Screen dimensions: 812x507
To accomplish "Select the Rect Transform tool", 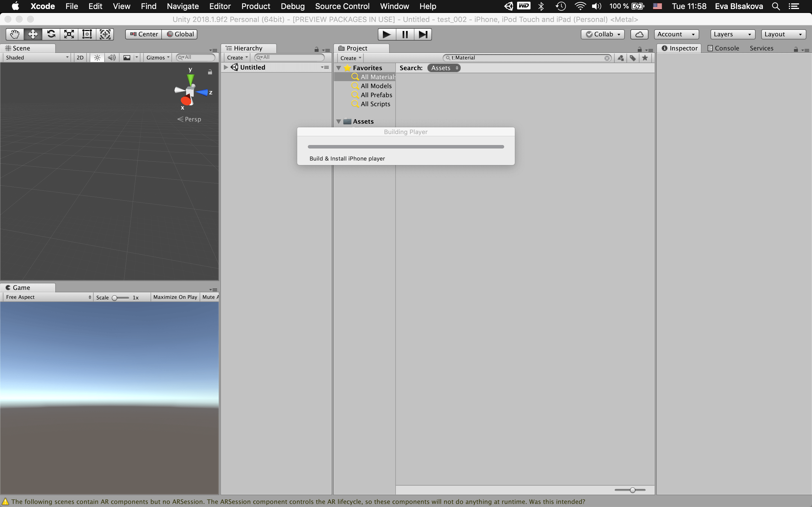I will (x=87, y=34).
